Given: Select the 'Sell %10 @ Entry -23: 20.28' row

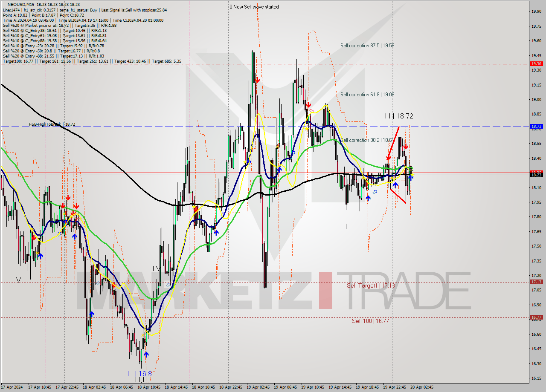Looking at the screenshot, I should click(53, 46).
